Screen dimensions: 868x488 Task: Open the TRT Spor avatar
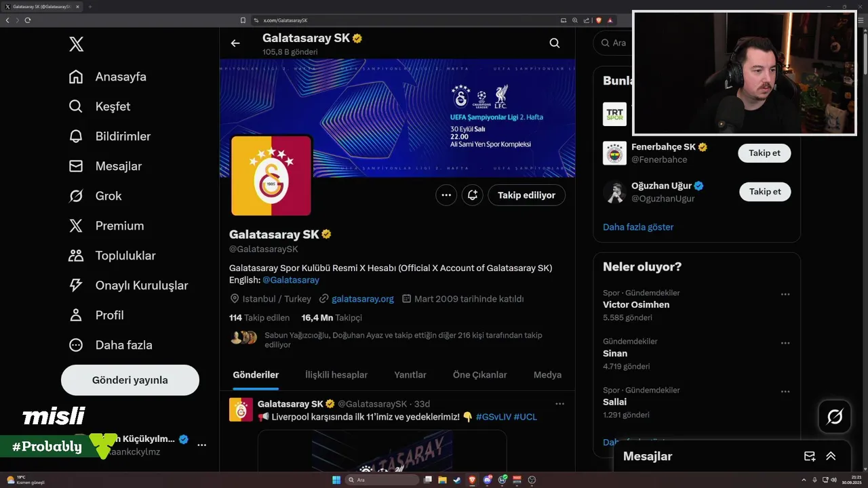[615, 114]
